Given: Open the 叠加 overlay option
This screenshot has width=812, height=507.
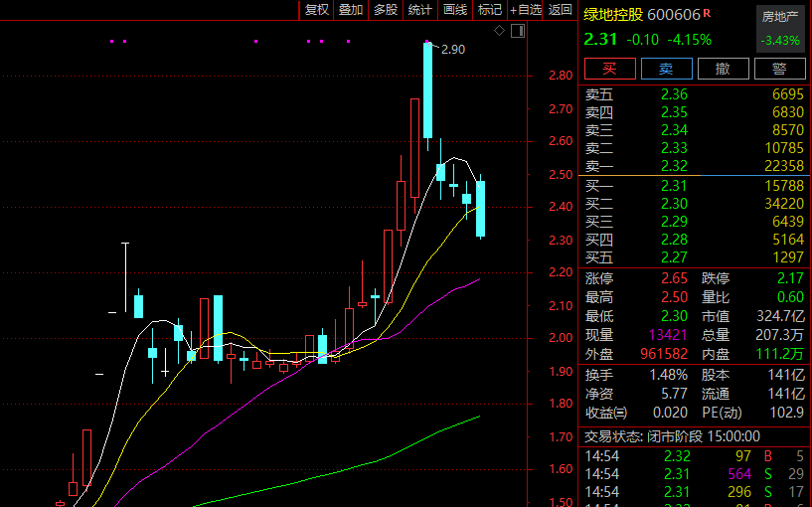Looking at the screenshot, I should [x=351, y=10].
